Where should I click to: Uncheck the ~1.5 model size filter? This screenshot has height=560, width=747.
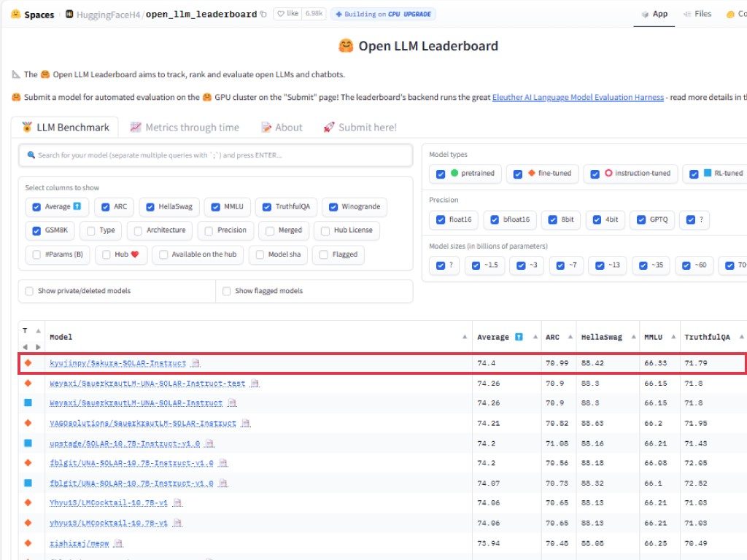pos(476,265)
